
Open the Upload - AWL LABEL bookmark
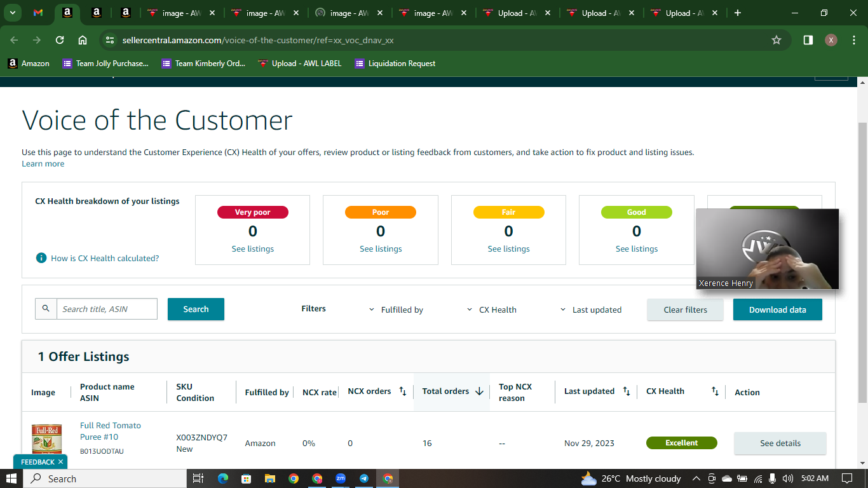click(x=300, y=64)
